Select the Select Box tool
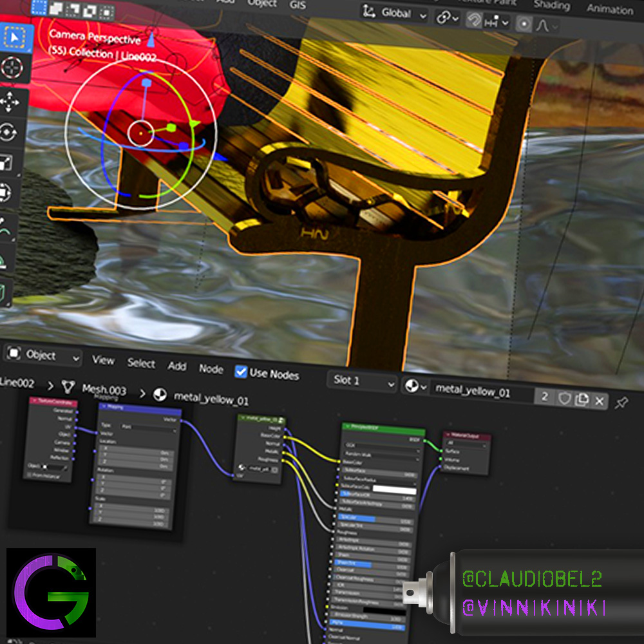Image resolution: width=644 pixels, height=644 pixels. click(x=15, y=38)
